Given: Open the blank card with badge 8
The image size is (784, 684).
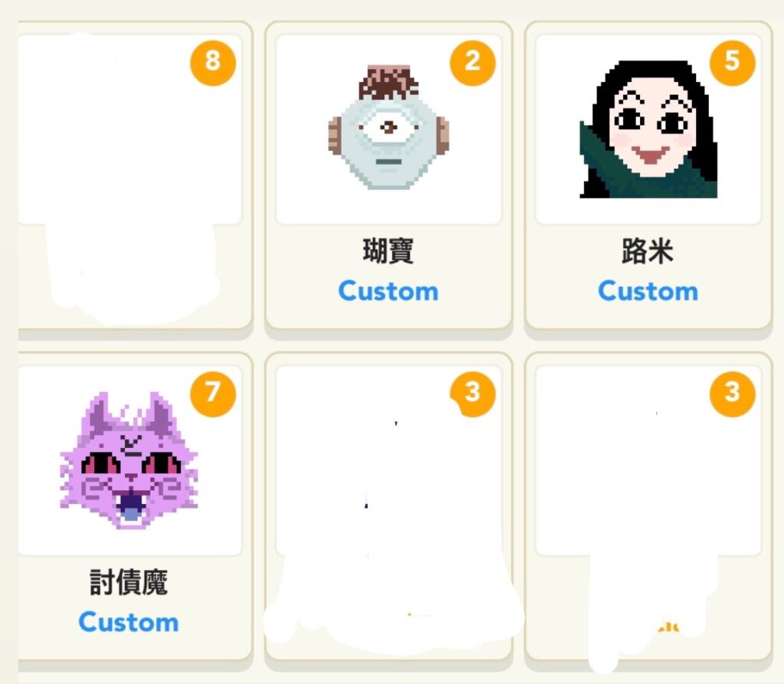Looking at the screenshot, I should (x=135, y=175).
